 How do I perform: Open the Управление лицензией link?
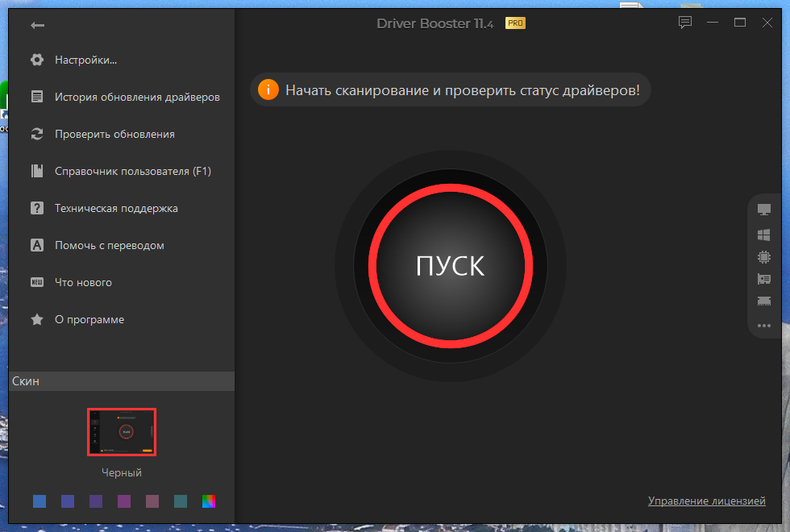point(706,501)
